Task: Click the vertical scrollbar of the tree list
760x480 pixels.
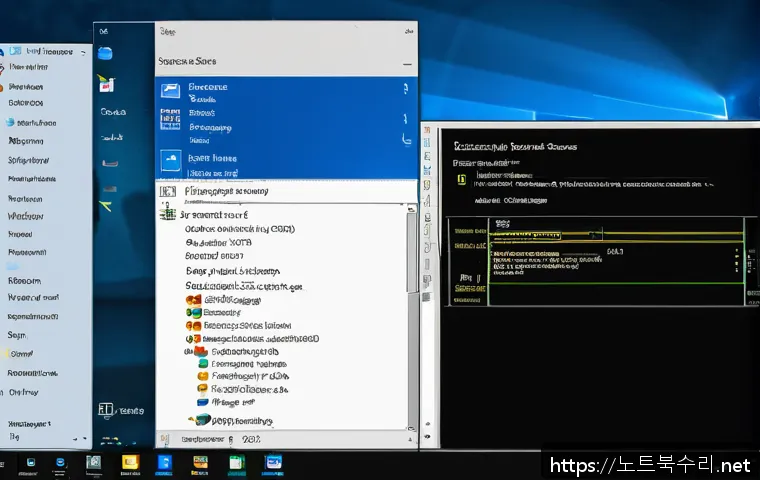Action: [411, 250]
